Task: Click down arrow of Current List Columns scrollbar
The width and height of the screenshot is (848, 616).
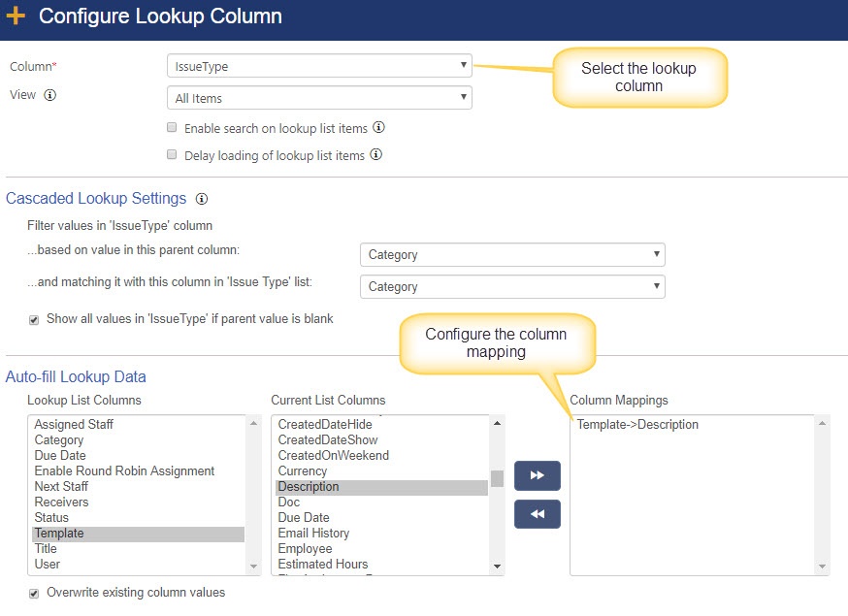Action: click(497, 567)
